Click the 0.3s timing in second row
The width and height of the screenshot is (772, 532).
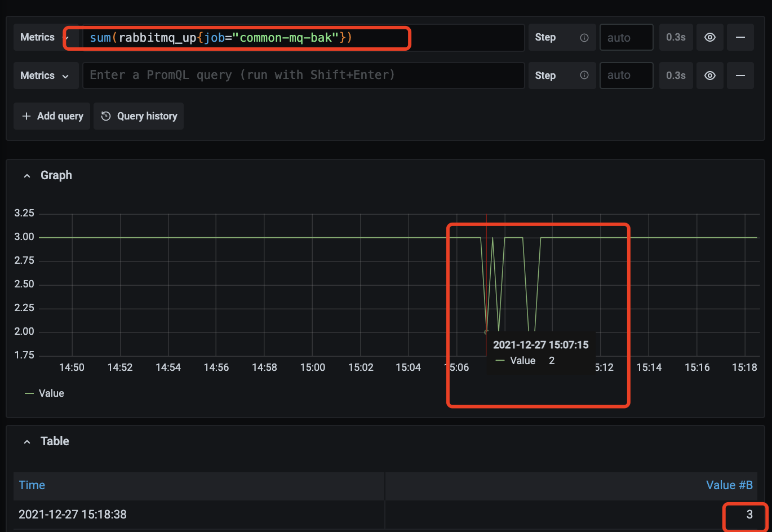676,76
